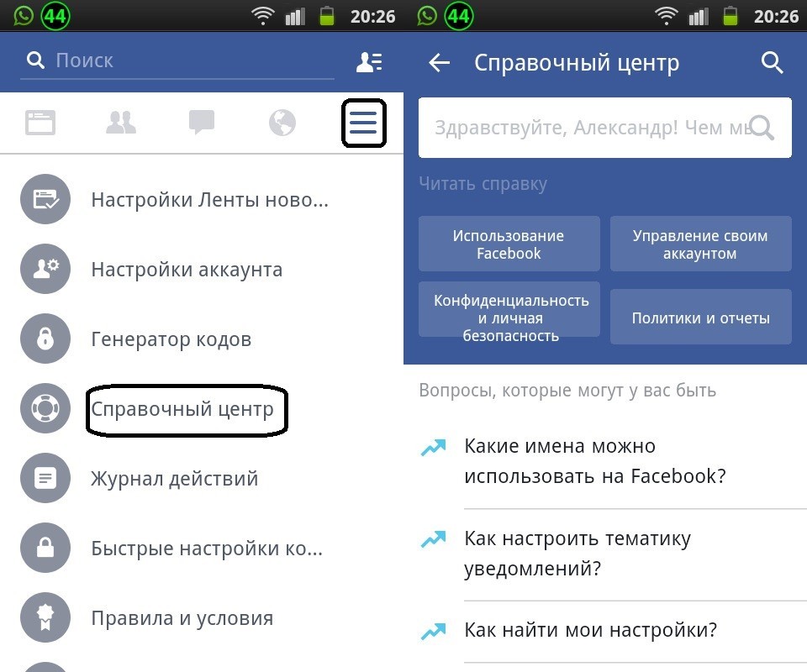The image size is (807, 672).
Task: Open question Какие имена можно использовать на Facebook?
Action: (x=595, y=461)
